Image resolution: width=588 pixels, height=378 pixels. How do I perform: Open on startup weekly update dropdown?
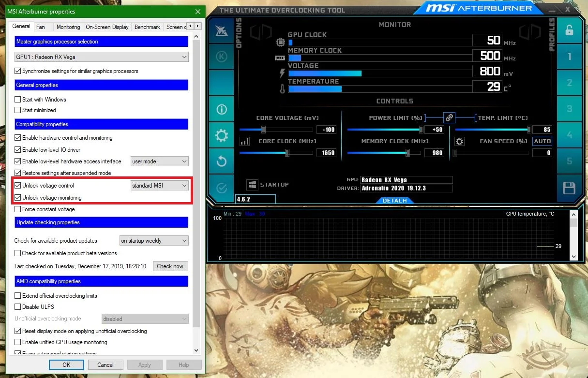click(154, 241)
